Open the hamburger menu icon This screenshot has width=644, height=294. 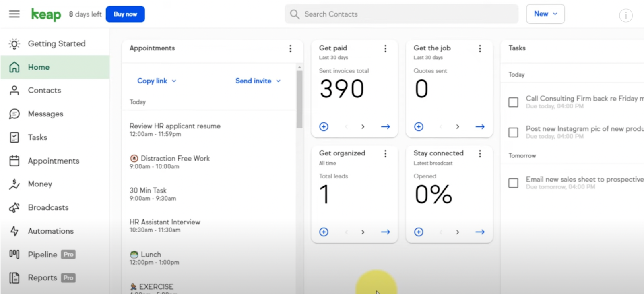tap(14, 14)
